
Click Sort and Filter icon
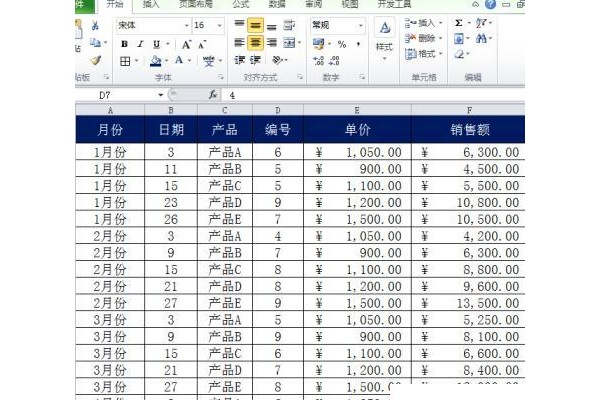point(481,23)
